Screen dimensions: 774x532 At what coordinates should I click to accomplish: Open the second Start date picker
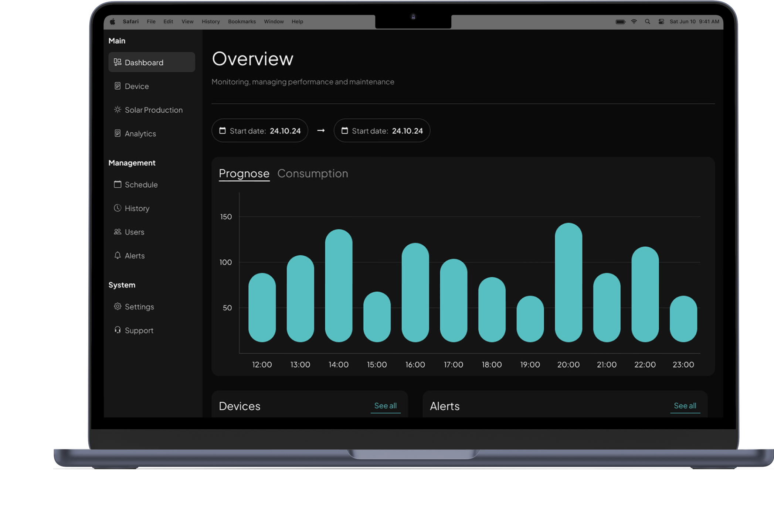tap(382, 130)
